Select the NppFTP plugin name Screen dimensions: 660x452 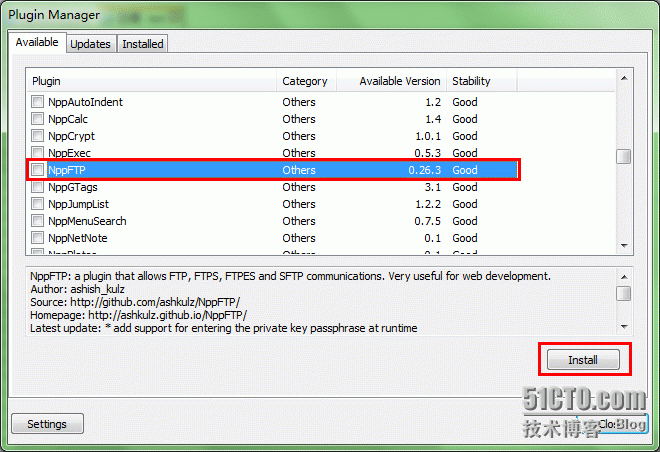coord(67,170)
